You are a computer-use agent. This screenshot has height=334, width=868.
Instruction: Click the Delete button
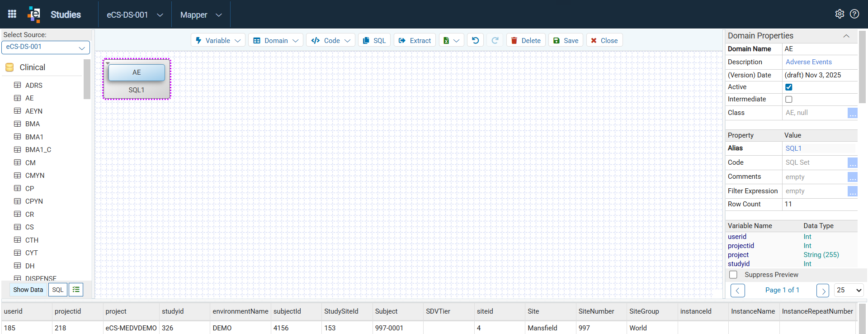coord(526,40)
